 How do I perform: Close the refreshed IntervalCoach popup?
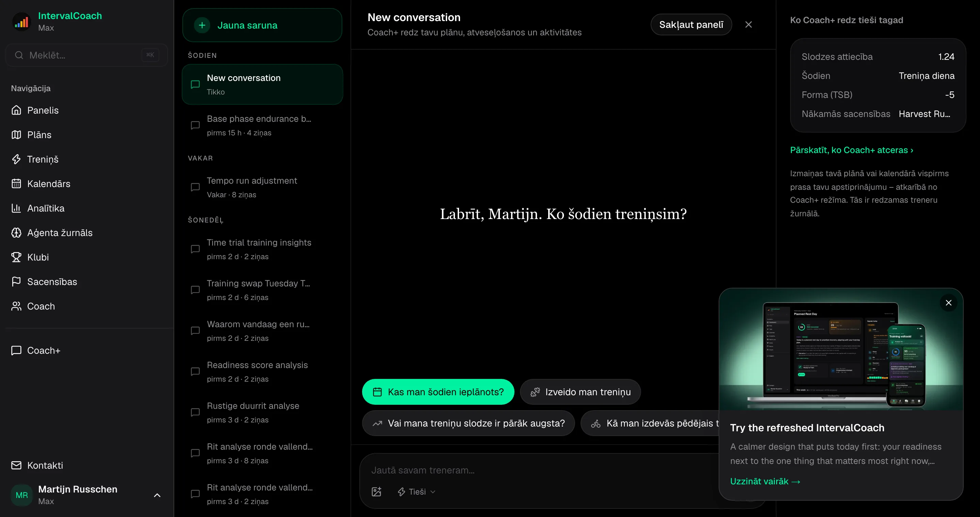[948, 303]
